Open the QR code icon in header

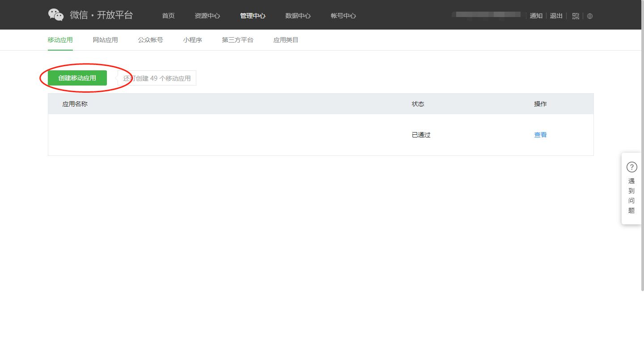point(576,16)
